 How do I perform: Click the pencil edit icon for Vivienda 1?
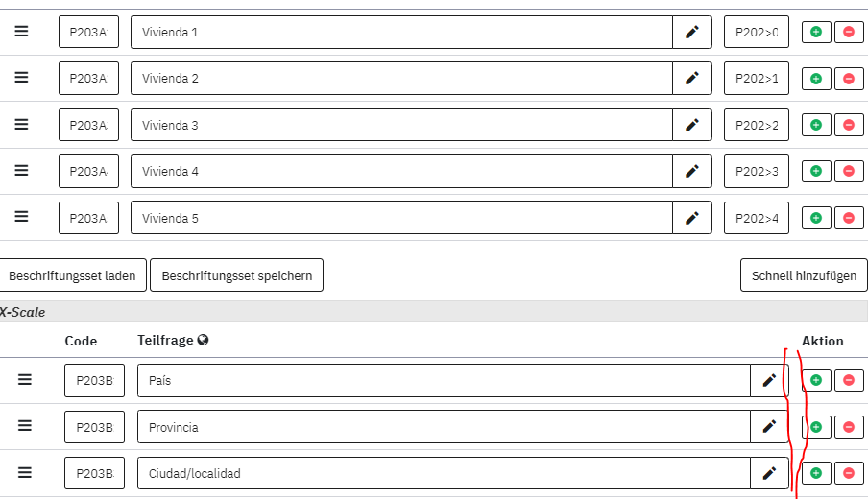point(691,32)
